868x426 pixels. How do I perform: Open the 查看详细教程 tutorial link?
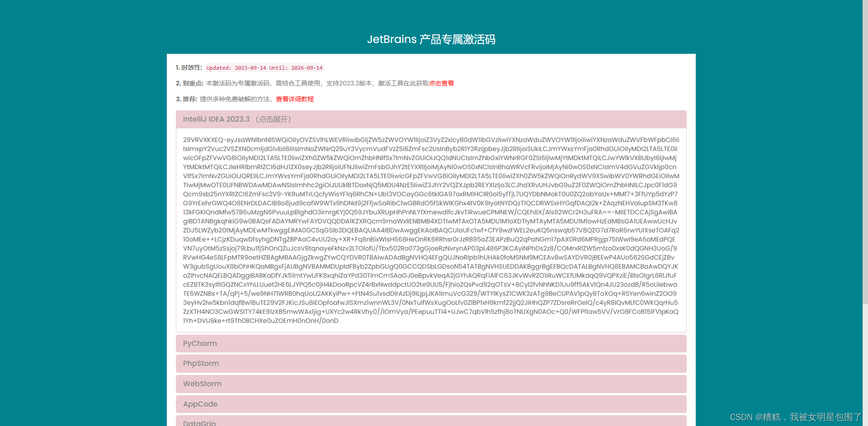click(x=295, y=99)
